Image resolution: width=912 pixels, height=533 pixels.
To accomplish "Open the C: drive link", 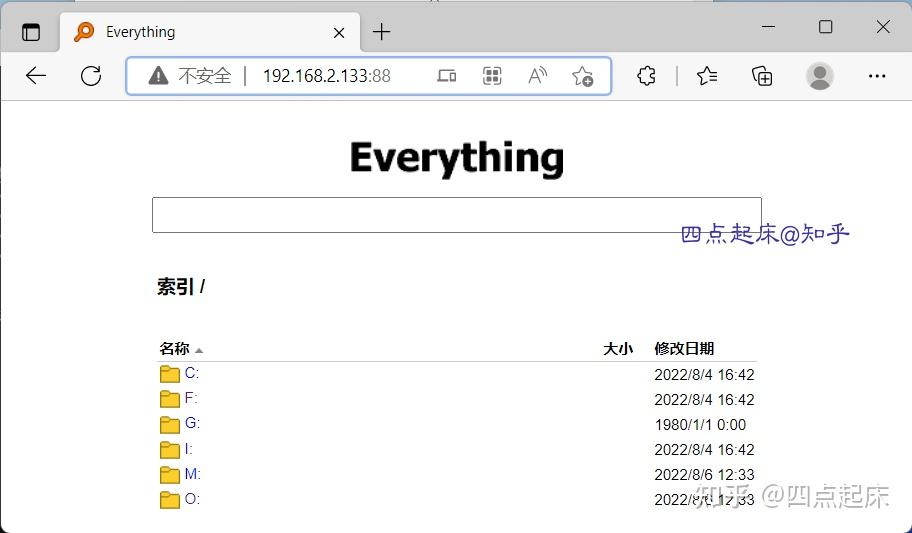I will (192, 373).
